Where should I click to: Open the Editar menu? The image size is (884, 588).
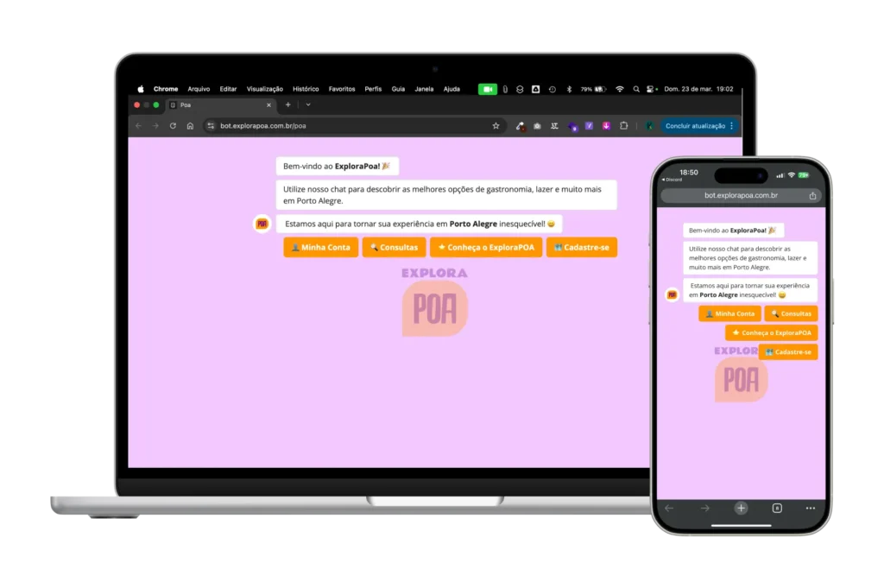228,89
